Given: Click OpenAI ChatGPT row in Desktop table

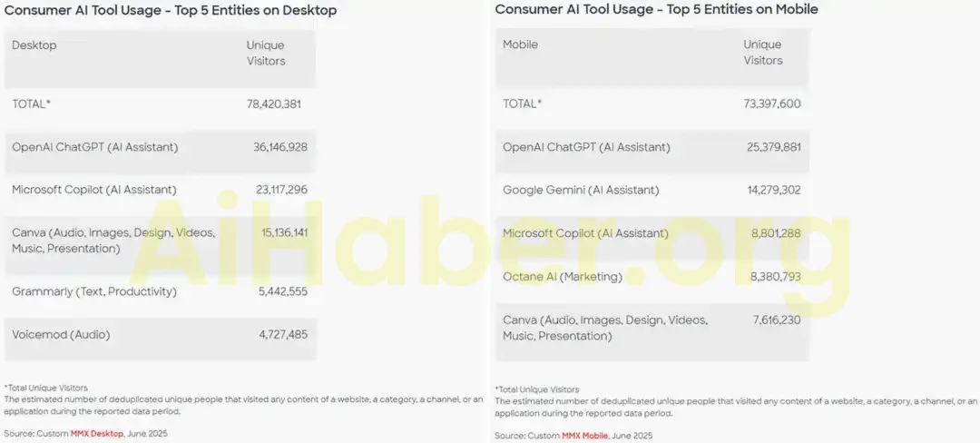Looking at the screenshot, I should point(94,147).
